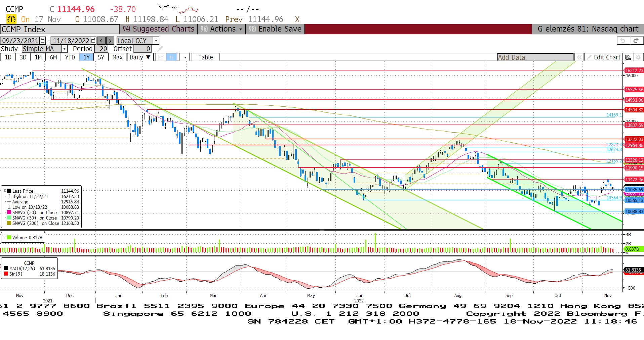644x340 pixels.
Task: Select the 6M range tab
Action: 53,57
